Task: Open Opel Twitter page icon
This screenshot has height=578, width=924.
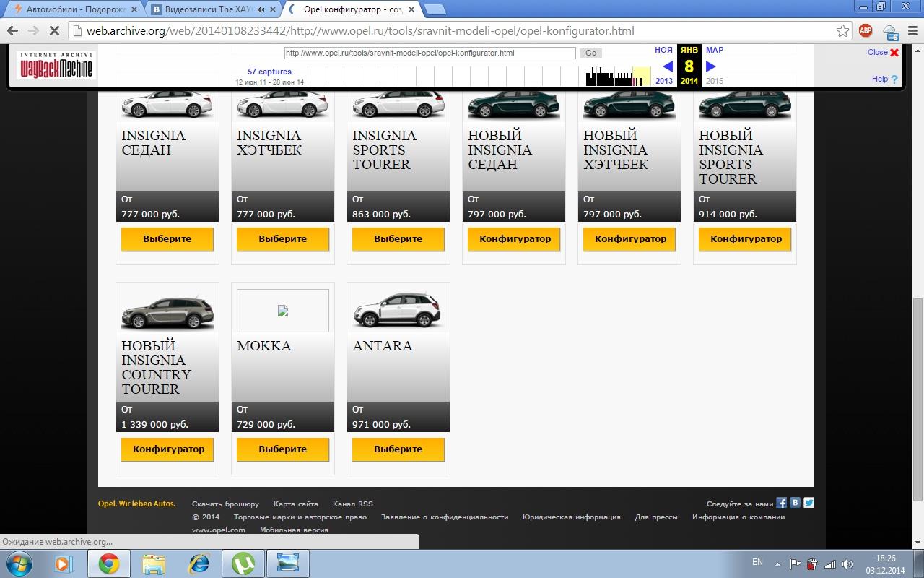Action: 808,503
